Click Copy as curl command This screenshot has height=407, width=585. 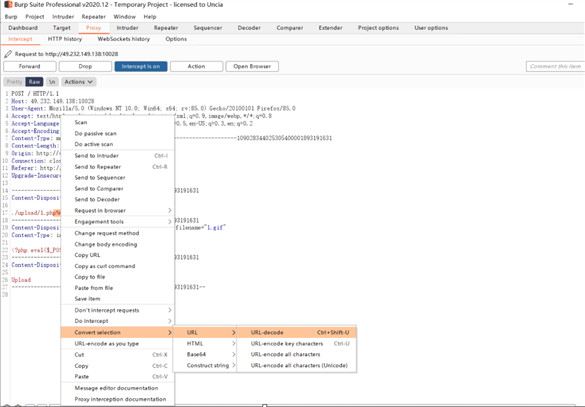117,266
